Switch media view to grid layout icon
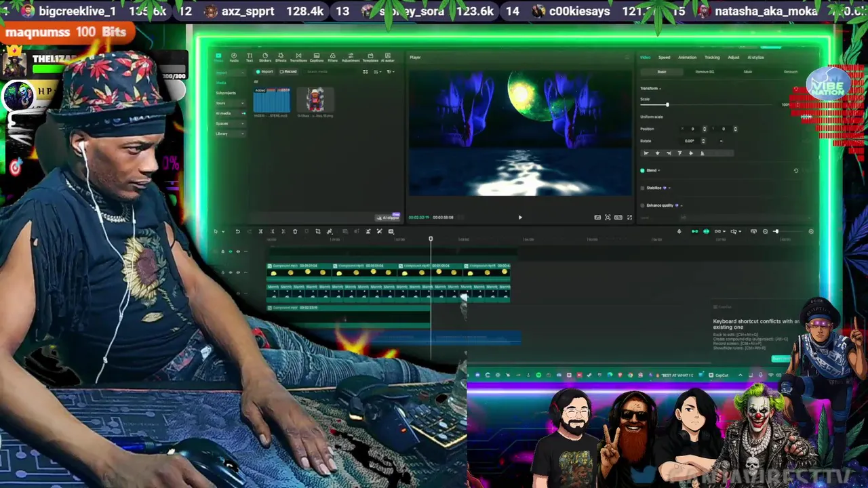The image size is (868, 488). click(x=366, y=72)
